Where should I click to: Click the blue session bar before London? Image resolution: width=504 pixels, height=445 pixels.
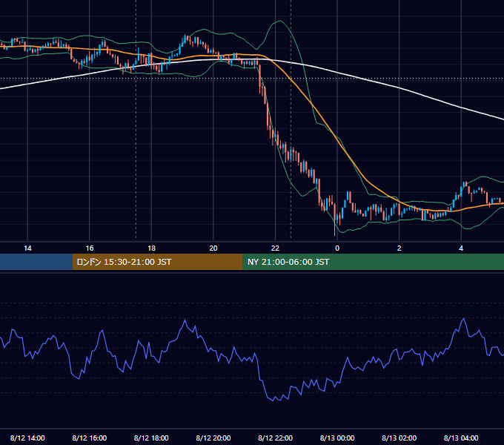tap(36, 262)
